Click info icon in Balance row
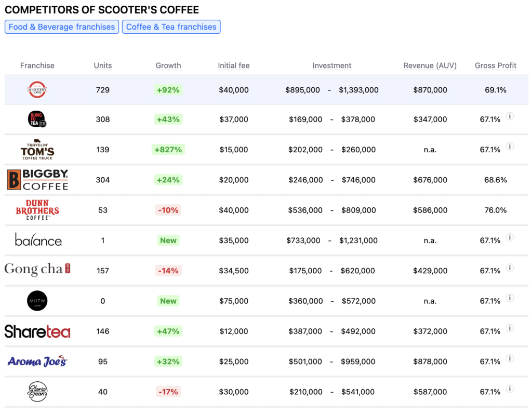This screenshot has height=414, width=532. pyautogui.click(x=510, y=237)
